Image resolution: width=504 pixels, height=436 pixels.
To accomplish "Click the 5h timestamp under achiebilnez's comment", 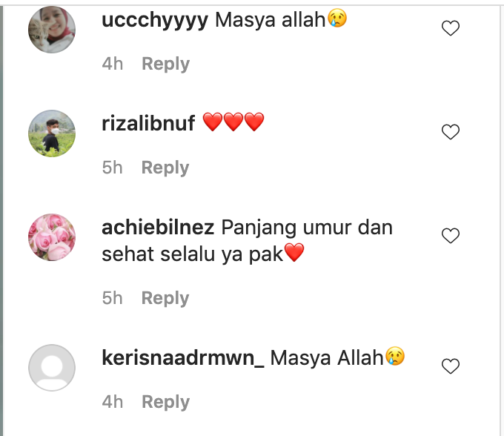I will pos(112,298).
